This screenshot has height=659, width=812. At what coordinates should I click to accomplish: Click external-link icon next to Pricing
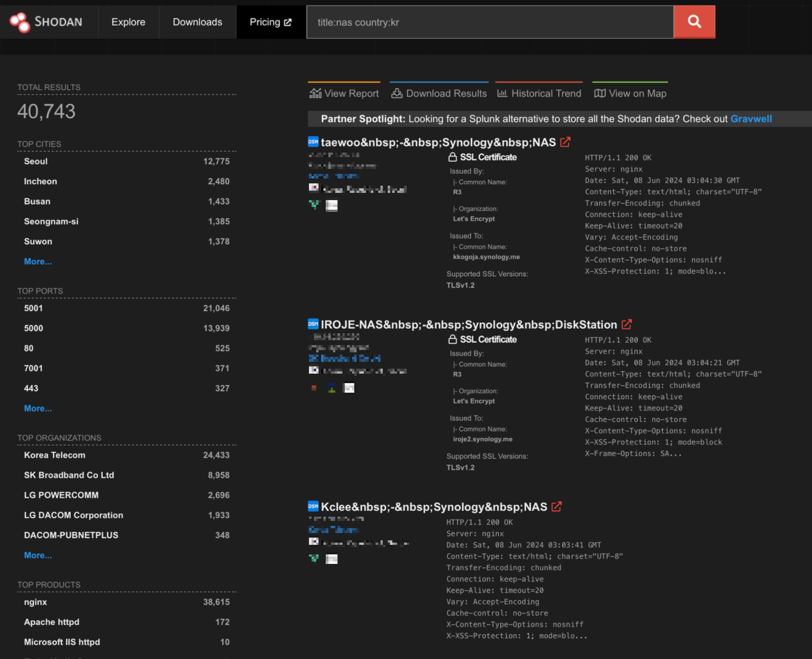[288, 22]
